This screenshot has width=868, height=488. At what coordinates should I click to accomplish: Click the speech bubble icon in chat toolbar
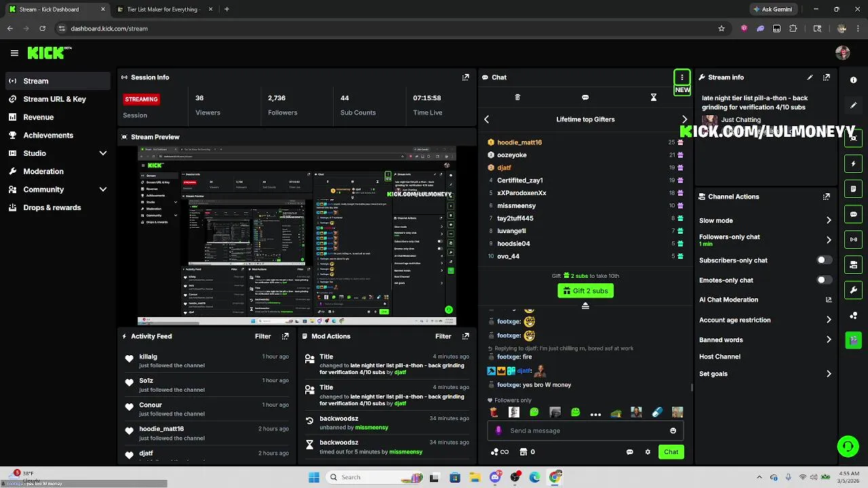click(585, 98)
